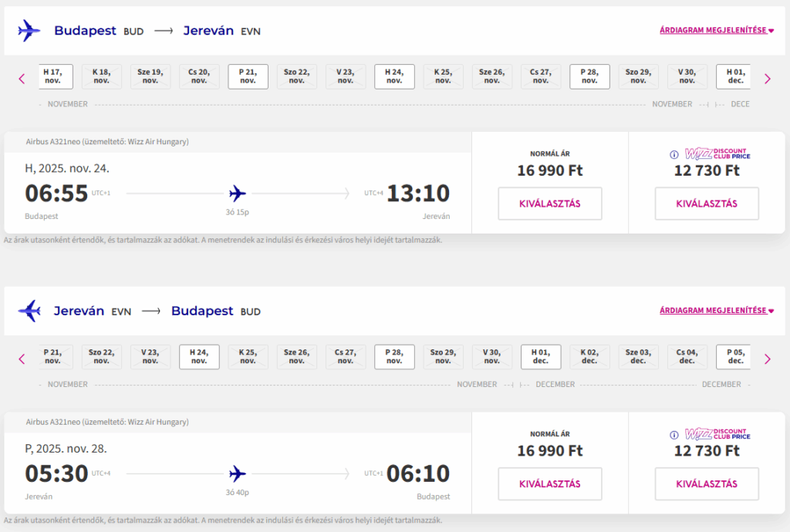Select outbound date H 17, nov.
The image size is (790, 532).
(55, 76)
